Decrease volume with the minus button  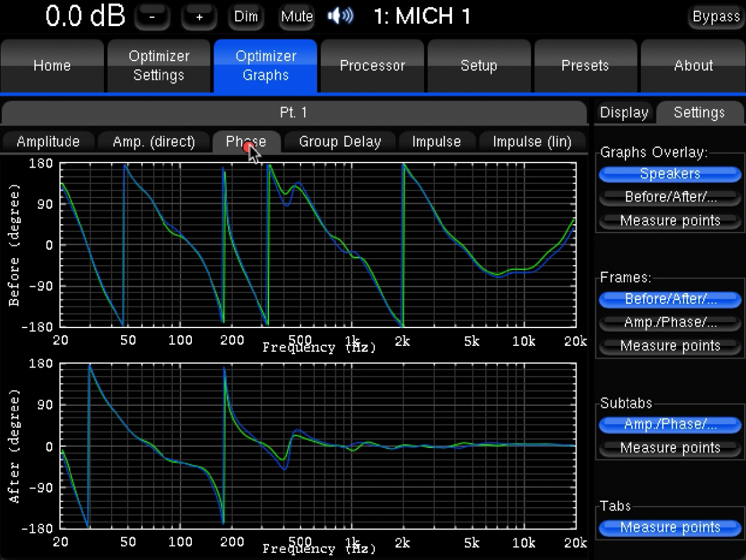(x=152, y=17)
